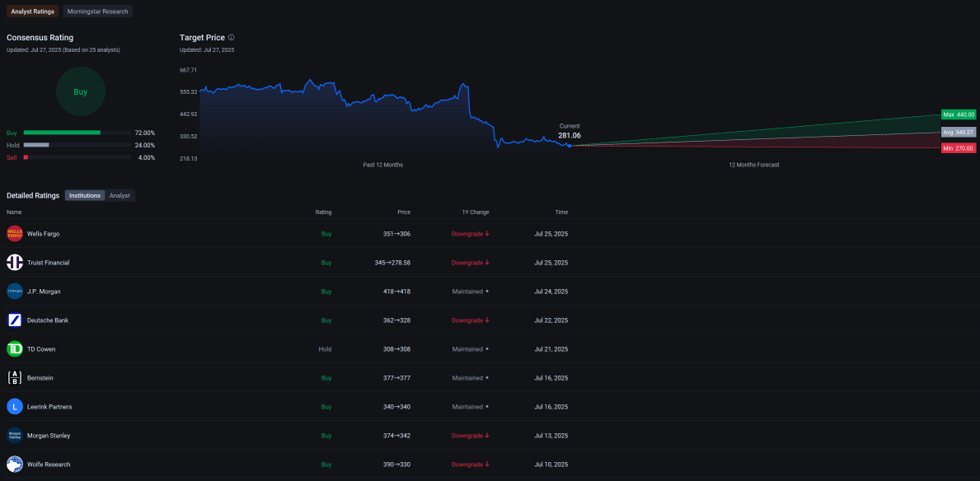Screen dimensions: 980x481
Task: Click Deutsche Bank price 362→328
Action: click(397, 320)
